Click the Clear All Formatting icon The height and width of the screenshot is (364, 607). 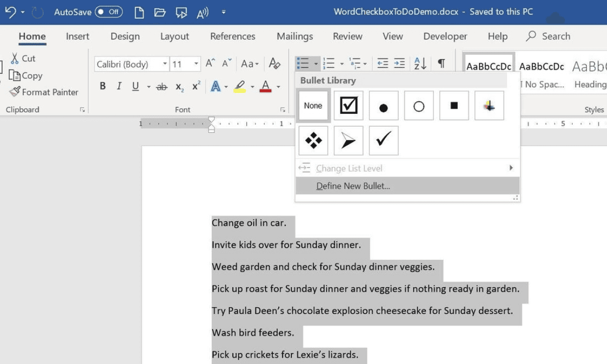275,64
